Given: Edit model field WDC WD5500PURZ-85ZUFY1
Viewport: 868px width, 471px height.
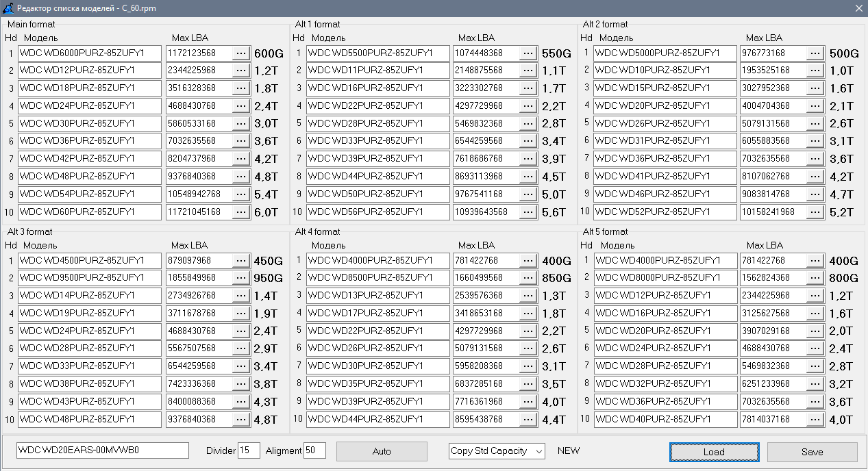Looking at the screenshot, I should 377,53.
